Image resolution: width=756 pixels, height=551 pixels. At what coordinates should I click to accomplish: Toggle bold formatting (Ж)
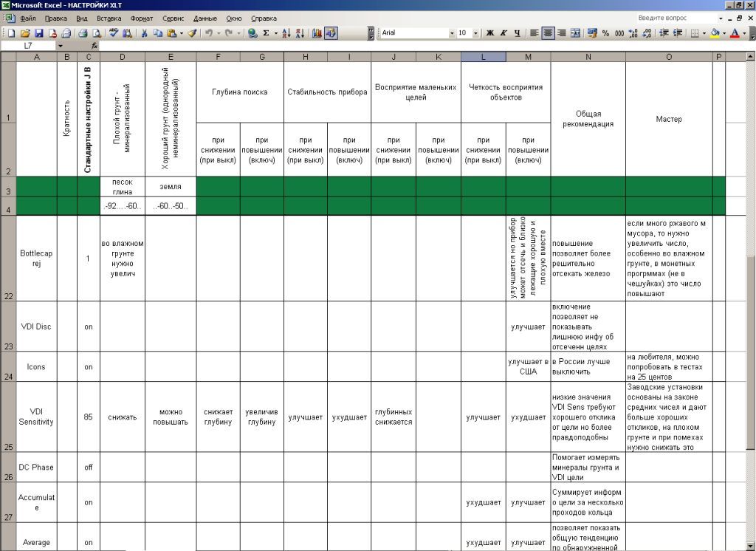point(489,33)
